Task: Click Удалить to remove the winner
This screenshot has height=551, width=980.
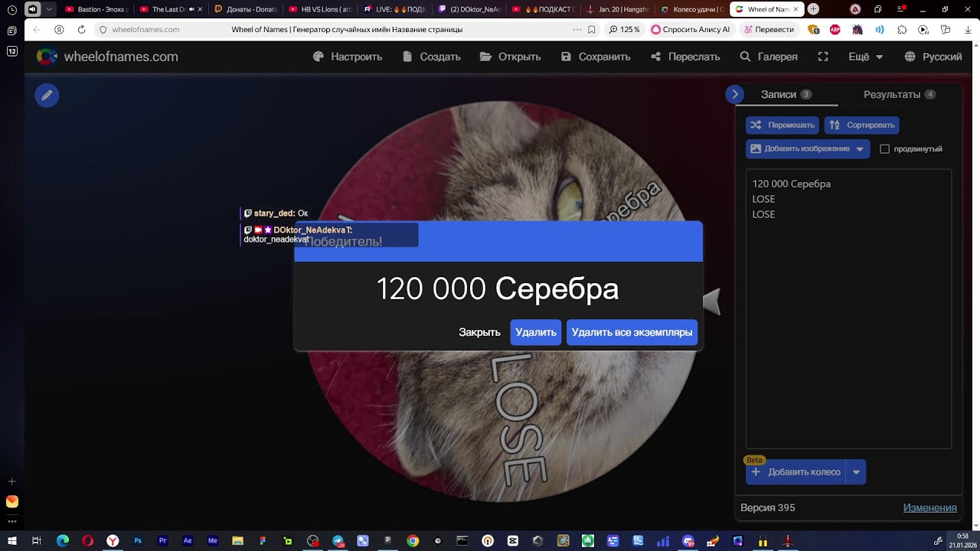Action: tap(536, 332)
